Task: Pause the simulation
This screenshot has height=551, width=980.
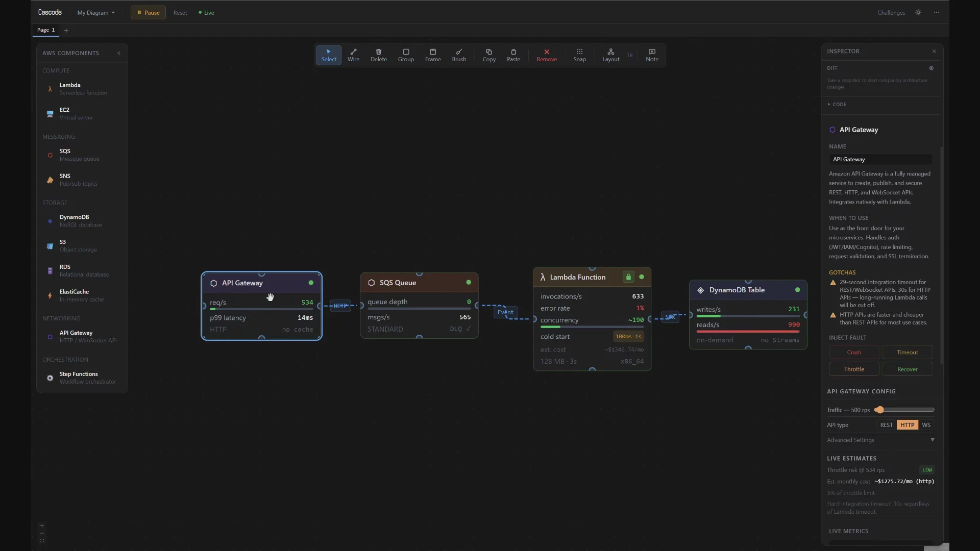Action: 148,13
